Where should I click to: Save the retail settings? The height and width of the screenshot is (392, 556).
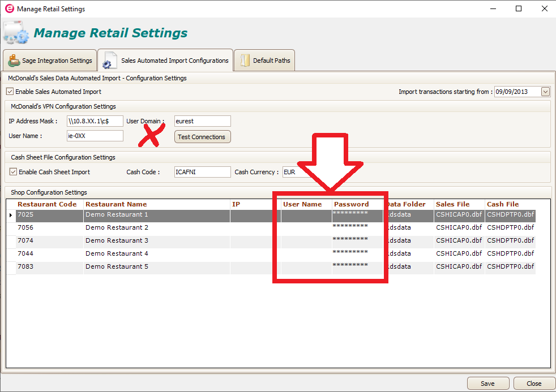(x=488, y=384)
